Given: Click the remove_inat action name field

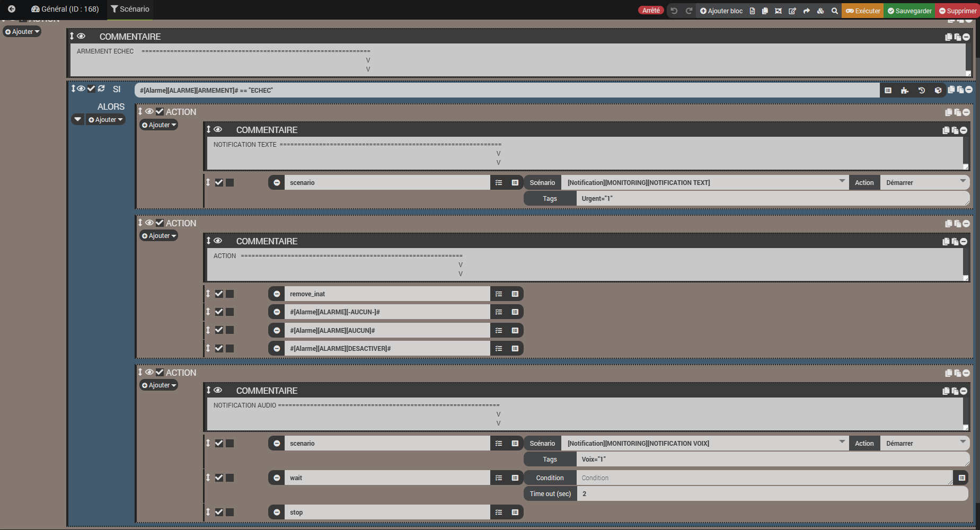Looking at the screenshot, I should point(387,294).
